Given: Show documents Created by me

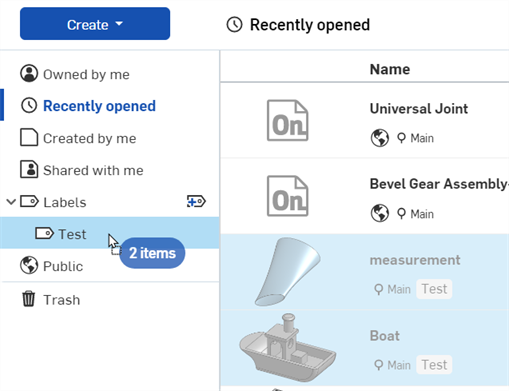Looking at the screenshot, I should coord(78,138).
